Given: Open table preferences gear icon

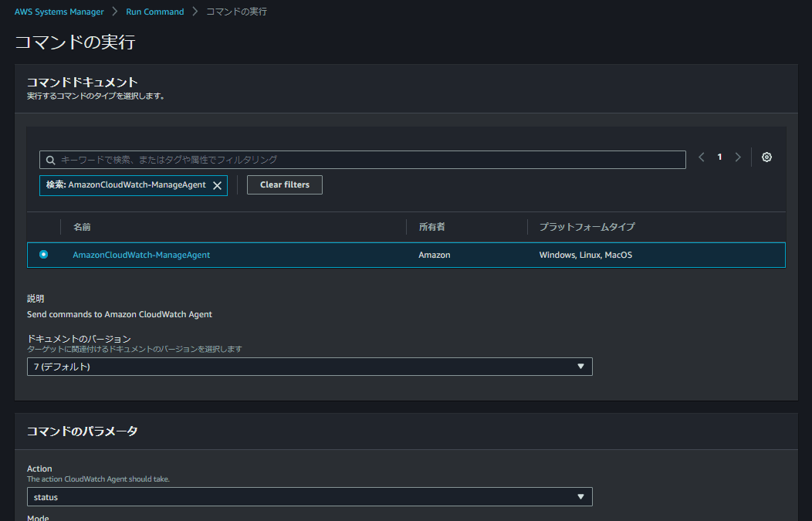Looking at the screenshot, I should point(767,157).
